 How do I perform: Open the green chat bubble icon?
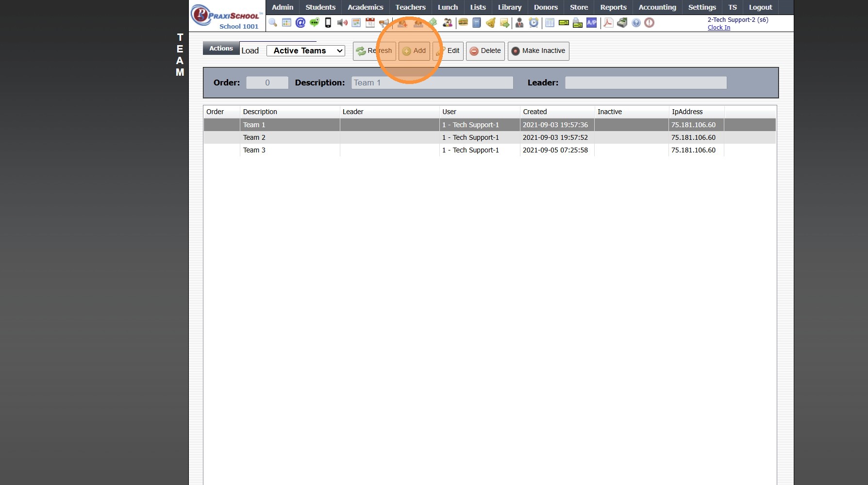point(315,23)
